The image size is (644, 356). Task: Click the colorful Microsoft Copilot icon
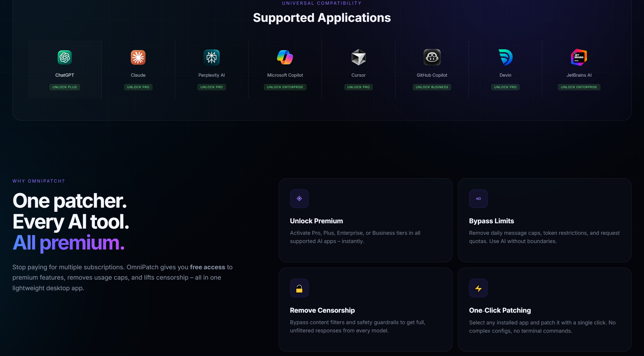click(x=285, y=57)
